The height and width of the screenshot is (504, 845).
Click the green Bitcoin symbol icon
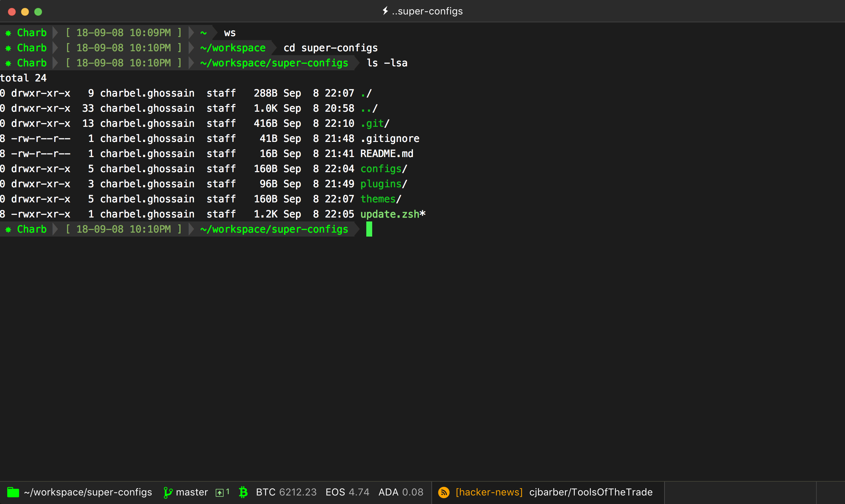click(x=243, y=492)
